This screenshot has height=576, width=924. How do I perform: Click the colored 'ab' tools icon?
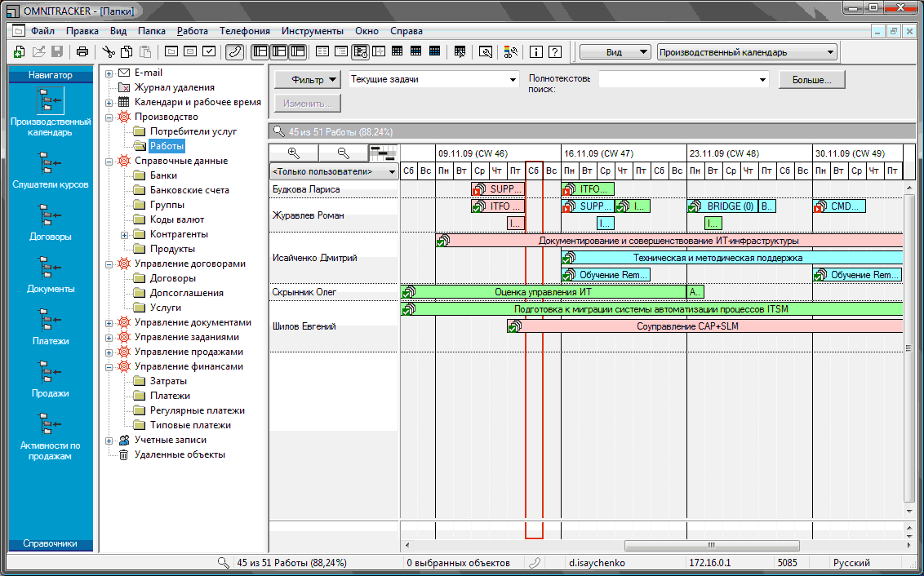pyautogui.click(x=510, y=52)
